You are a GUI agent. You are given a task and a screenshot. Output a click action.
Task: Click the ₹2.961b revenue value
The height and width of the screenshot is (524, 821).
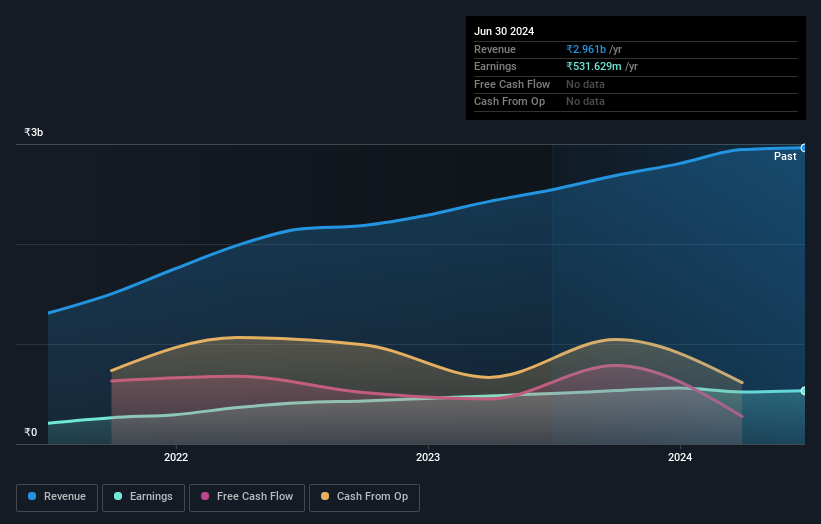click(586, 49)
